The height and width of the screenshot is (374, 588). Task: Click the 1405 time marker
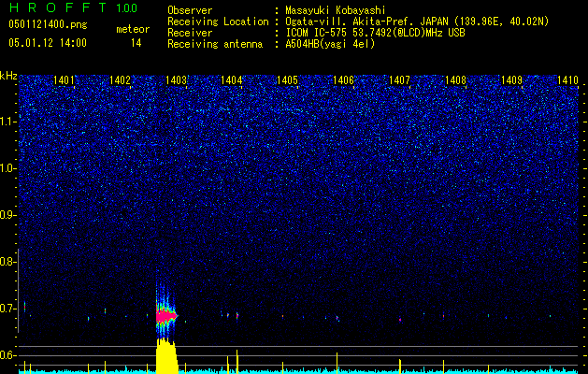(x=287, y=80)
